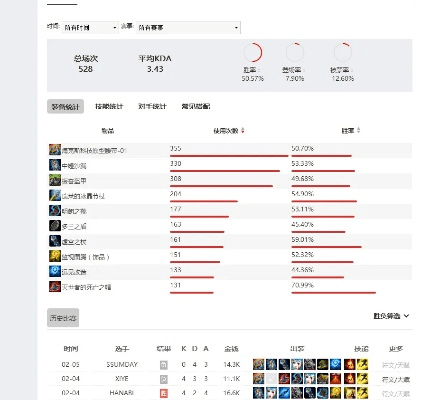Click yellow Flash spell icon in HANARI row
The width and height of the screenshot is (421, 400).
pyautogui.click(x=362, y=393)
